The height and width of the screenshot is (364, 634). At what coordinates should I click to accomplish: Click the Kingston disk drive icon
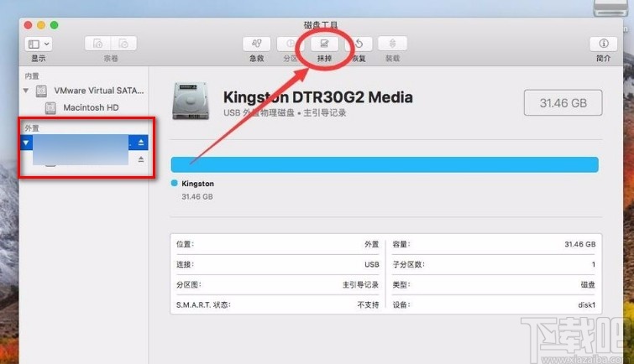(x=191, y=101)
